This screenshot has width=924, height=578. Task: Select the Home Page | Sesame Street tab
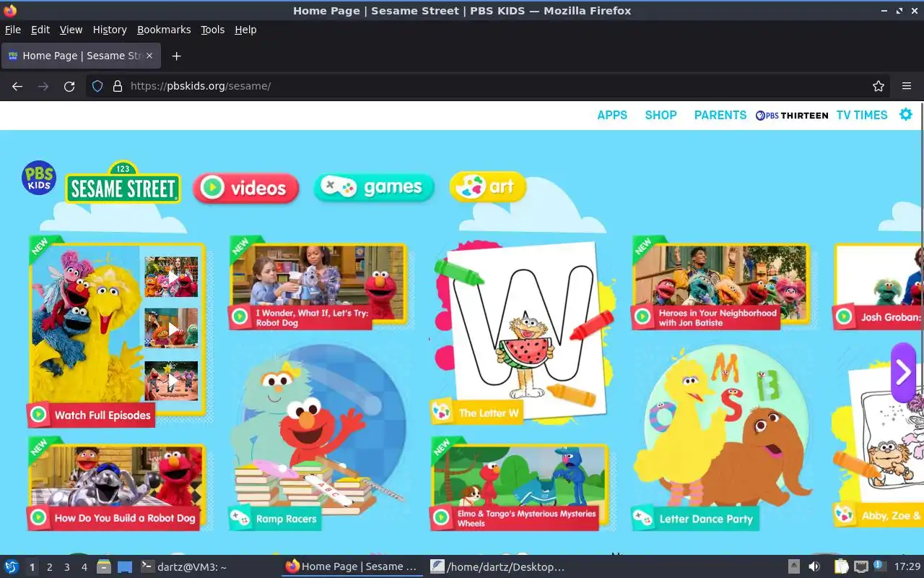pos(80,56)
